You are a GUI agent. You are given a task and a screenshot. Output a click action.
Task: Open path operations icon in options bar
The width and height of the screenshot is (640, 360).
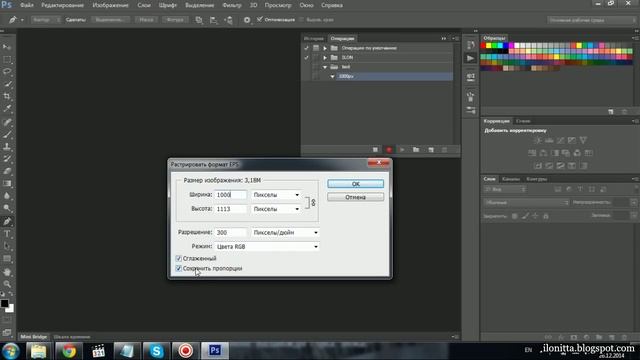click(x=199, y=20)
